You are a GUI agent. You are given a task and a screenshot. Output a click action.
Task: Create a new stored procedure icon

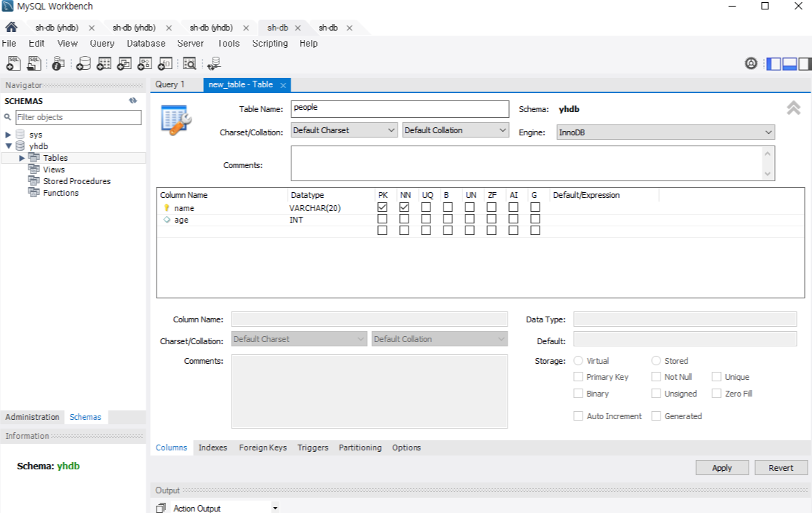tap(144, 63)
